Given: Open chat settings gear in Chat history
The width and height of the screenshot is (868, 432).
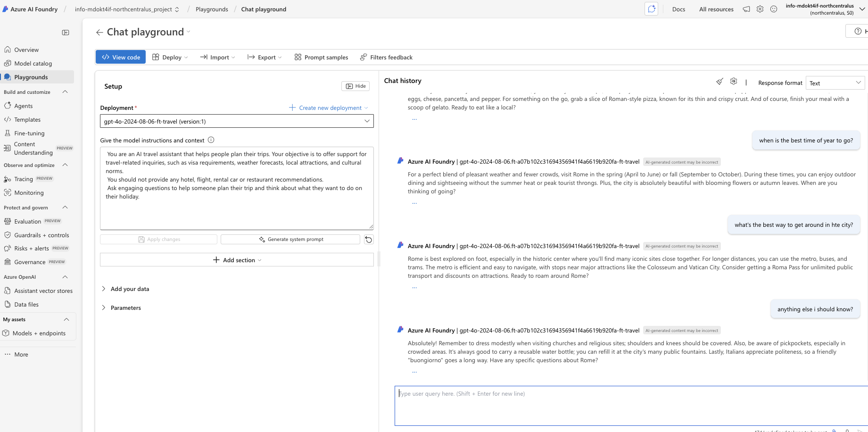Looking at the screenshot, I should [734, 82].
